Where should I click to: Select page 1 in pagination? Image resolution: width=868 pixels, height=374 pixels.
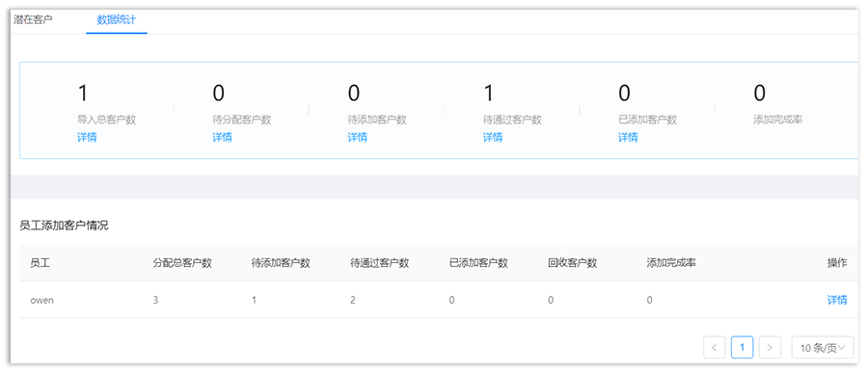coord(742,347)
